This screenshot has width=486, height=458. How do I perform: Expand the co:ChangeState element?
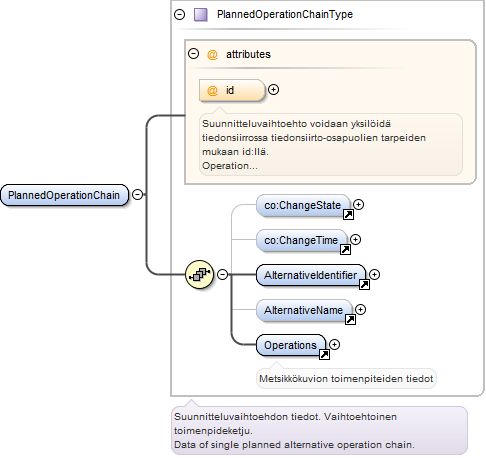(358, 204)
